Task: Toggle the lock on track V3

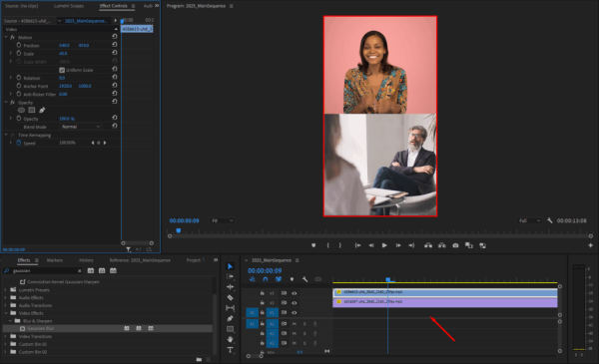Action: pos(262,293)
